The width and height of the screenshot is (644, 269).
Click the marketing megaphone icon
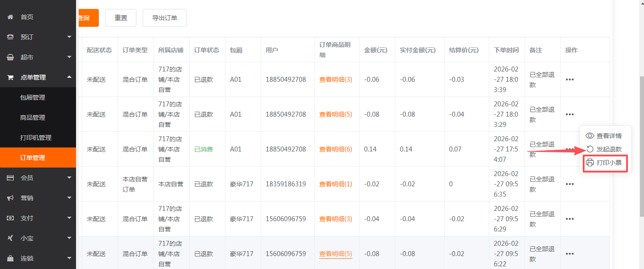click(10, 198)
